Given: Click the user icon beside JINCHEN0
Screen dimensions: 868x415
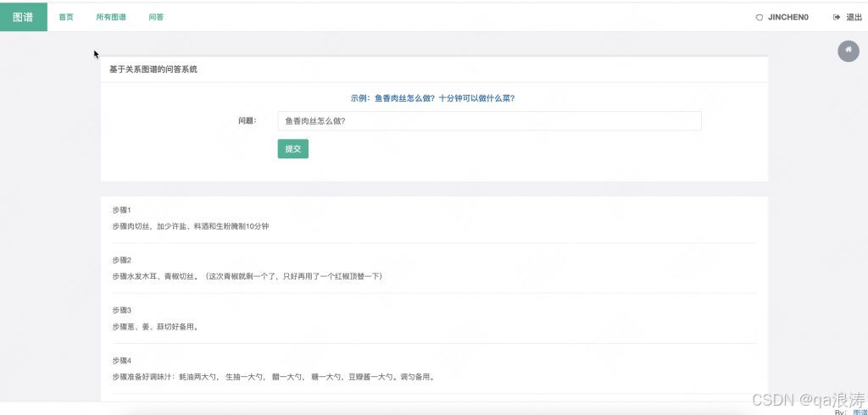Looking at the screenshot, I should (759, 17).
